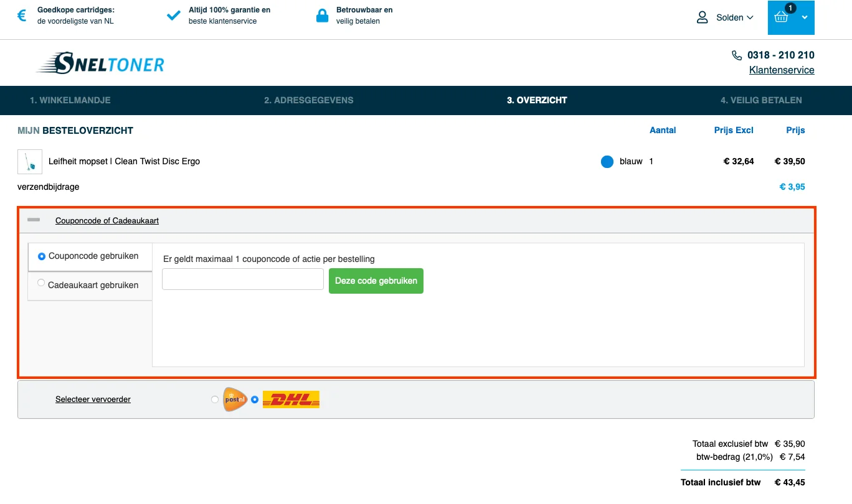Click the coupon code input field
Image resolution: width=852 pixels, height=504 pixels.
[242, 279]
